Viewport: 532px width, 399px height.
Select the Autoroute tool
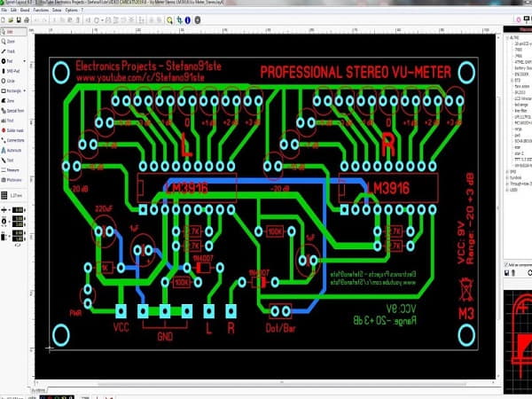pos(13,150)
